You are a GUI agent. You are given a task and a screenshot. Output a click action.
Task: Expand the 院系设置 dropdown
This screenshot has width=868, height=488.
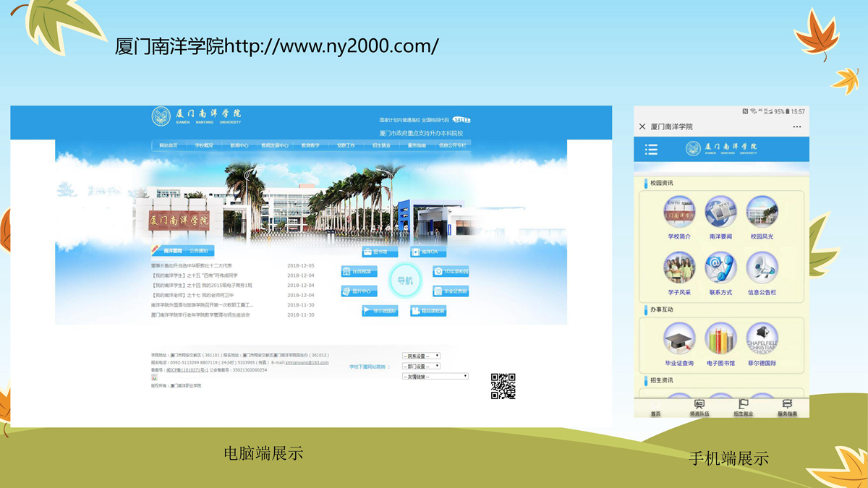point(421,356)
